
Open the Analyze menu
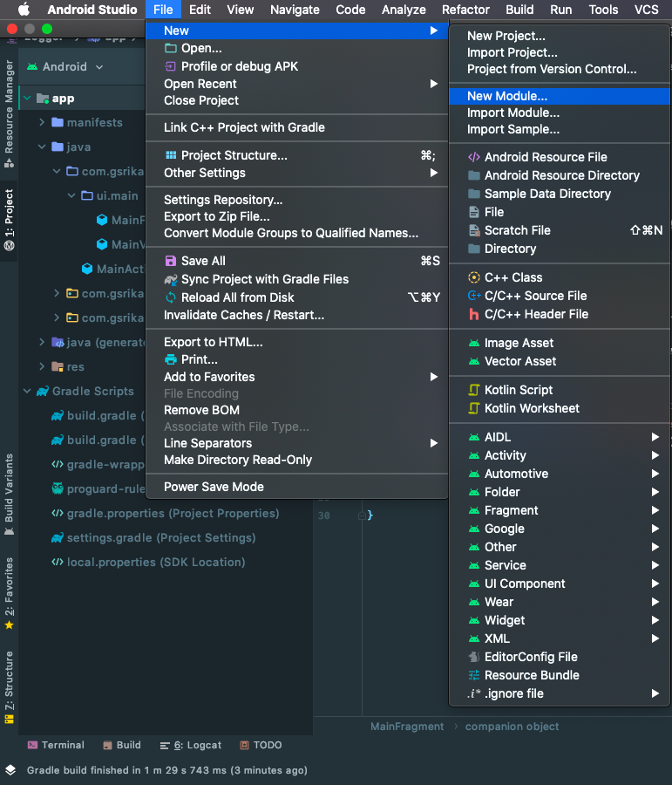[x=404, y=10]
